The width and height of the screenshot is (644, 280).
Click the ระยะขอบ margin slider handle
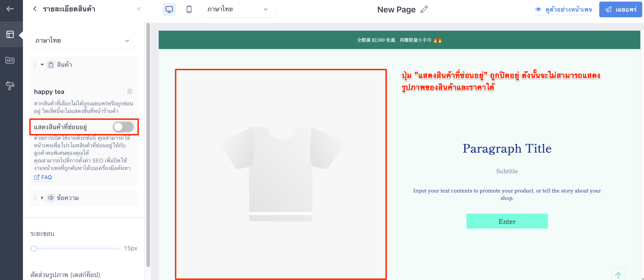tap(34, 248)
